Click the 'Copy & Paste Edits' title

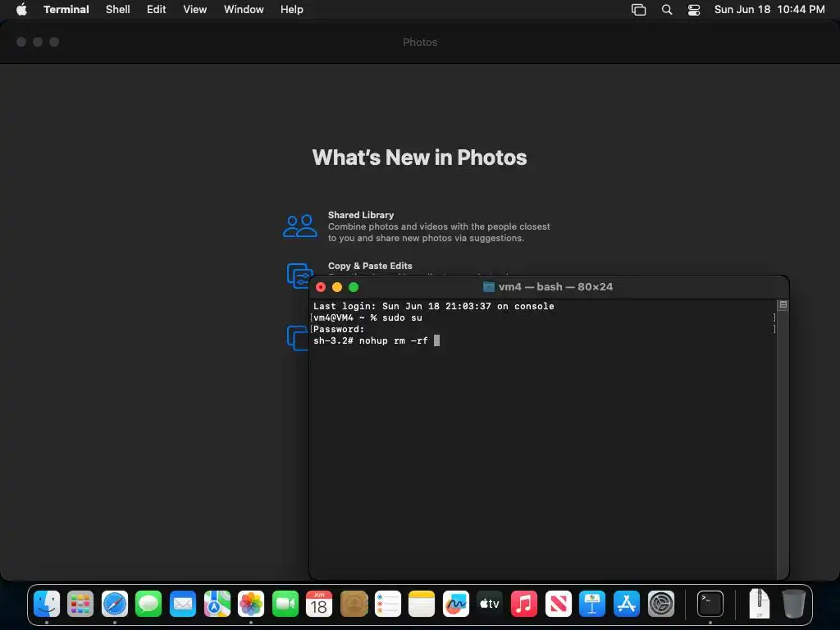370,266
